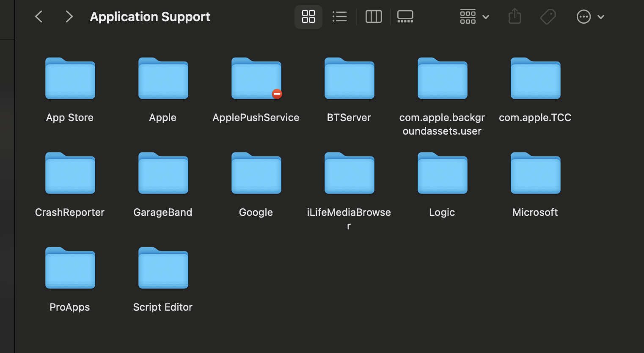The width and height of the screenshot is (644, 353).
Task: Click the 'GarageBand' name label
Action: tap(163, 212)
